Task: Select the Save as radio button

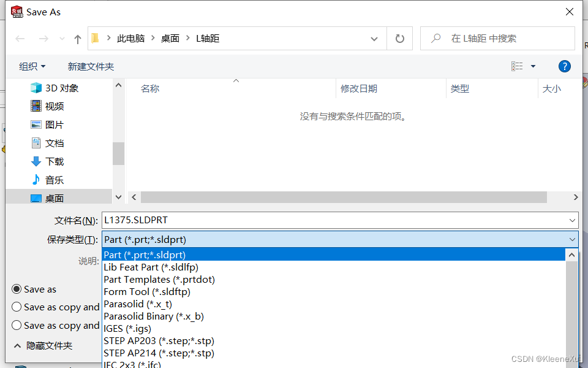Action: 17,289
